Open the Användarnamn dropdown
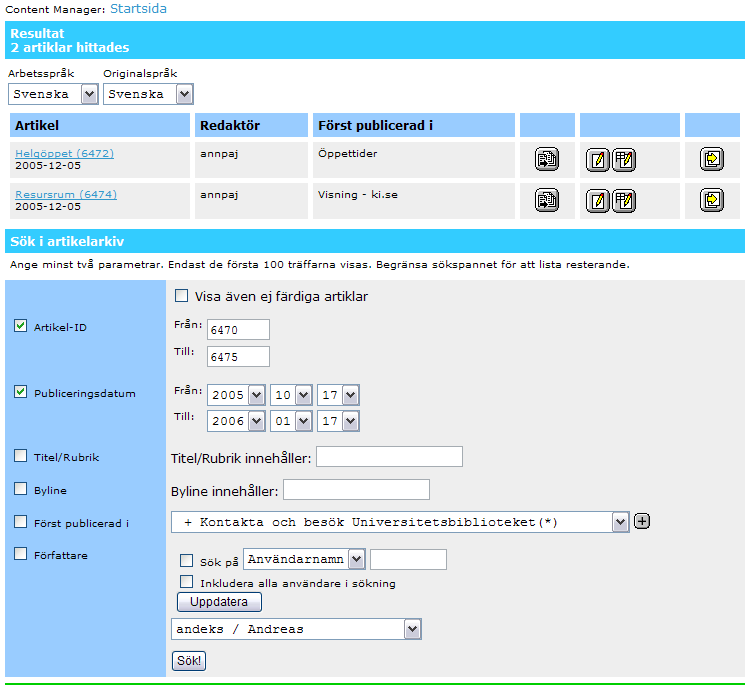 click(304, 559)
